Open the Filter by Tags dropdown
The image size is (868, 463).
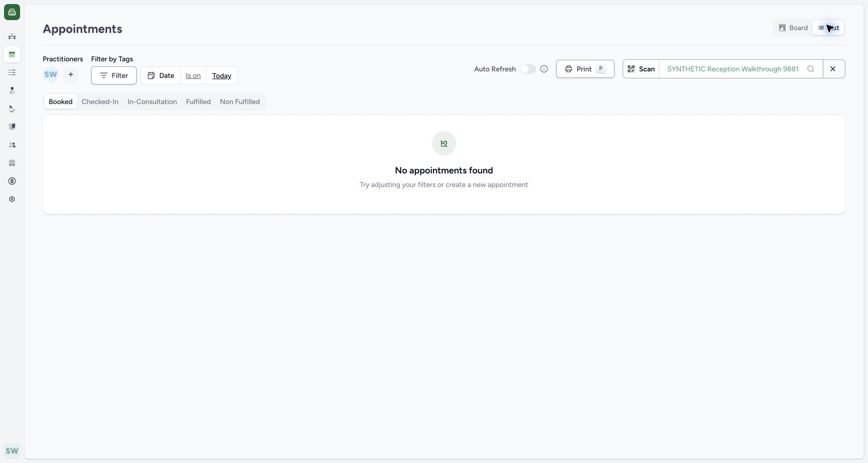tap(114, 75)
